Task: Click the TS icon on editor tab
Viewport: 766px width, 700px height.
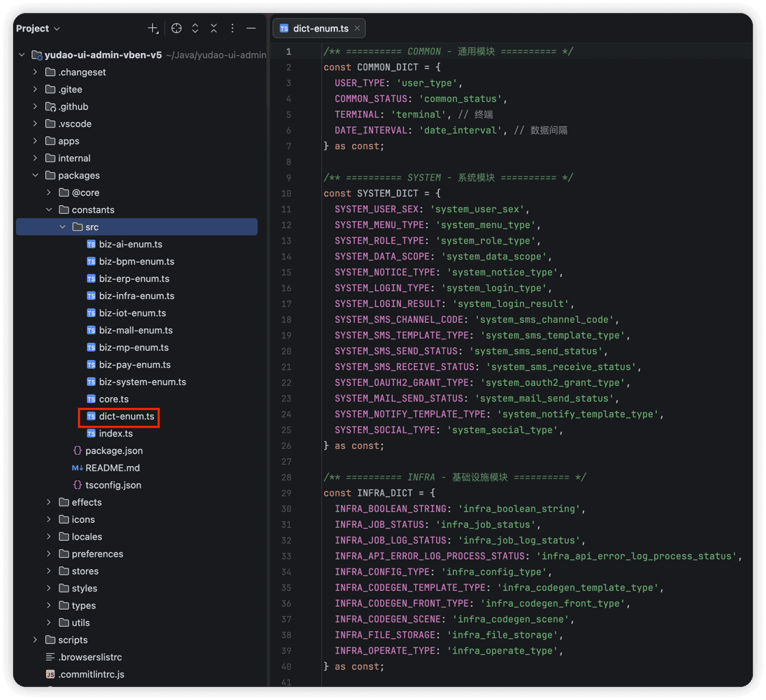Action: (284, 29)
